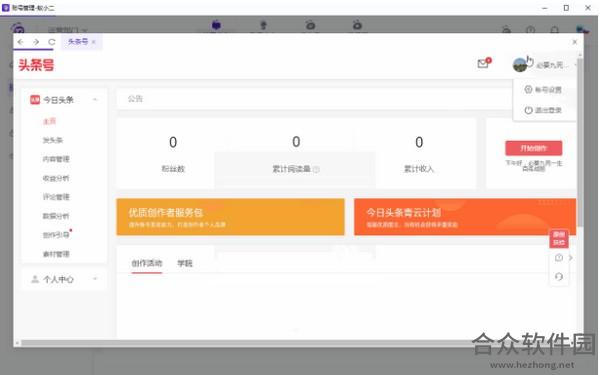Click the floating info circle icon
Screen dimensions: 600x375
coord(559,258)
